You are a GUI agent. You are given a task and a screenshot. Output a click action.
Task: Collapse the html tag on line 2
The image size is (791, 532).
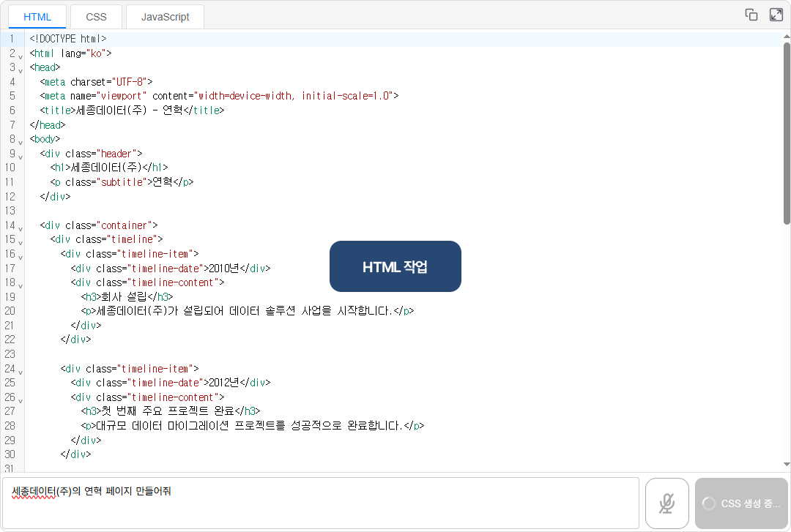pyautogui.click(x=21, y=56)
